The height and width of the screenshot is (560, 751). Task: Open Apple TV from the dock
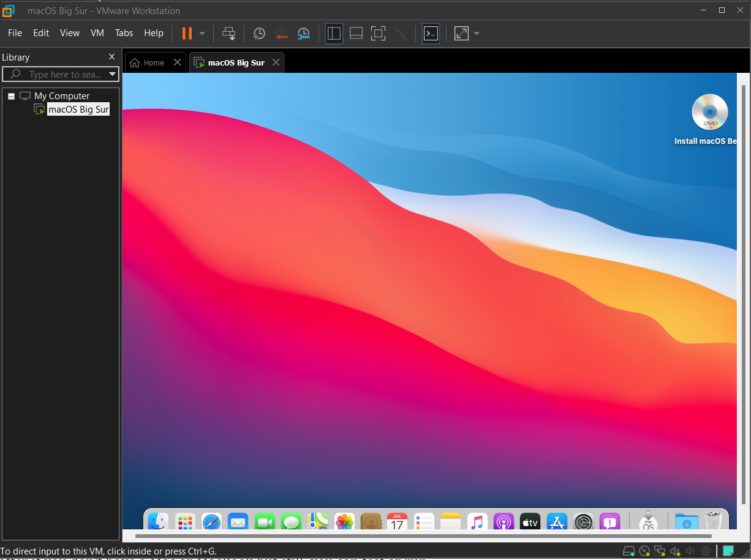click(x=530, y=521)
